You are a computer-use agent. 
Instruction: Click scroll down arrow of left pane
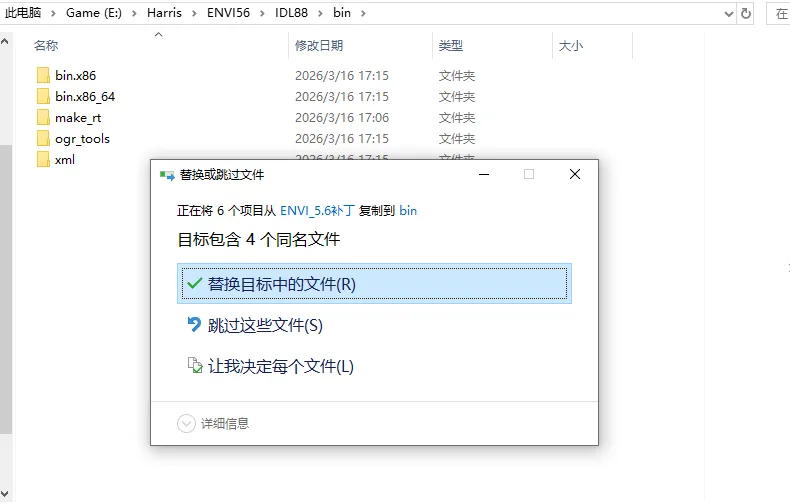click(x=5, y=494)
